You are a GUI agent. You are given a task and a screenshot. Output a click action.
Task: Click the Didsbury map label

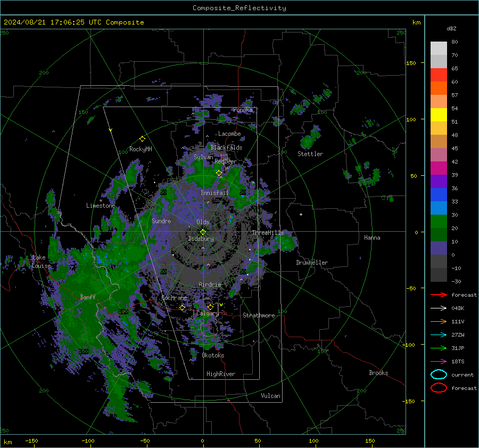pyautogui.click(x=201, y=239)
